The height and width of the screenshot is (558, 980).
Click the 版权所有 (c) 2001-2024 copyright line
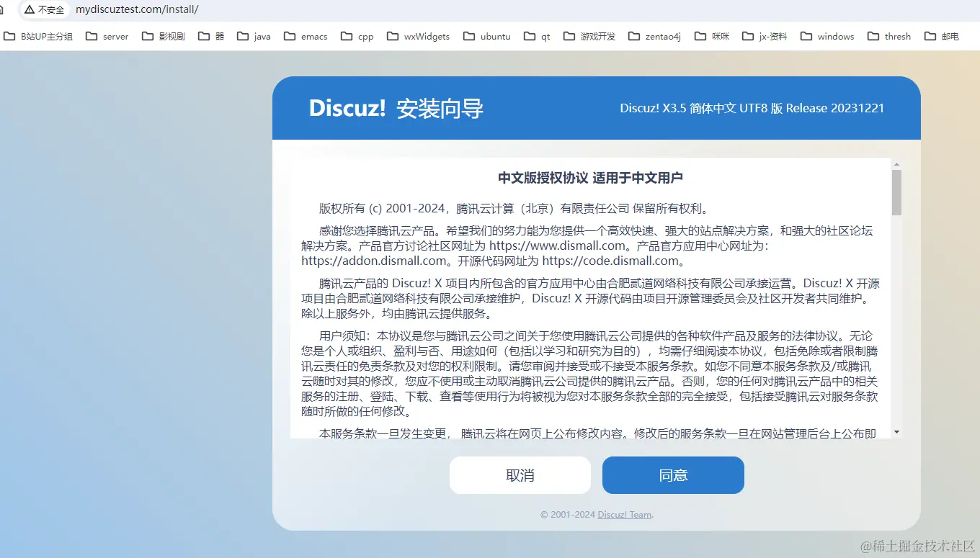tap(514, 210)
